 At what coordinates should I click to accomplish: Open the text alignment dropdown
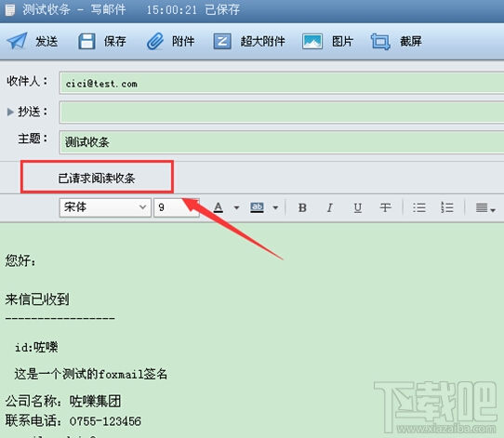(485, 208)
